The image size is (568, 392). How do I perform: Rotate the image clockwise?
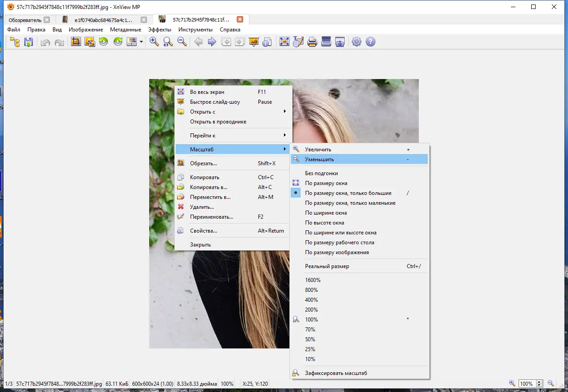pyautogui.click(x=118, y=41)
